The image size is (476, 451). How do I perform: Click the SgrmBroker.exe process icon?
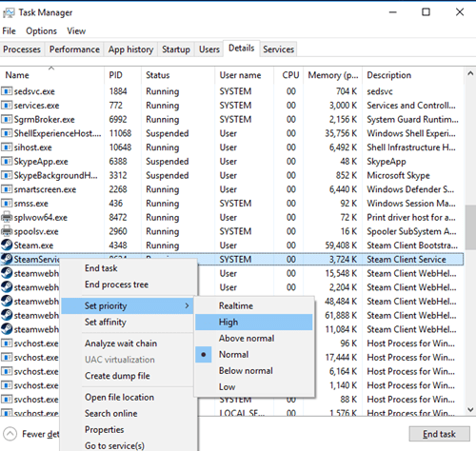pyautogui.click(x=7, y=119)
